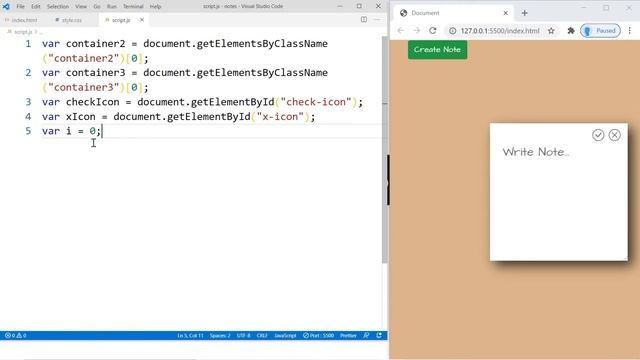Click the Port : 5500 Live Server item
The width and height of the screenshot is (640, 360).
(318, 336)
